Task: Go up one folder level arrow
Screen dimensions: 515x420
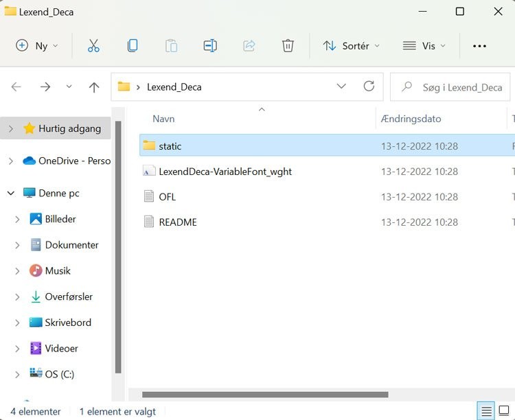Action: coord(94,87)
